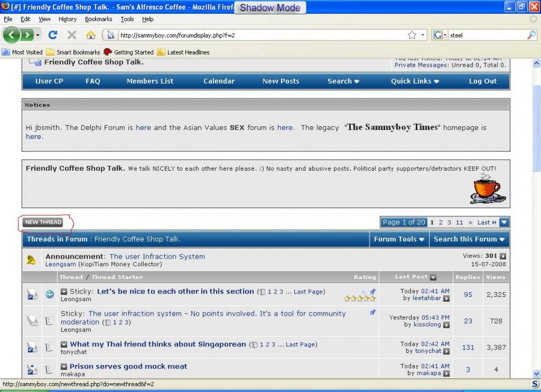Stop loading with the X toolbar icon
This screenshot has height=392, width=541.
point(72,35)
